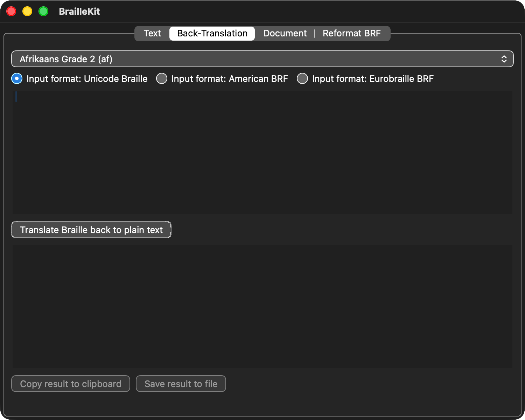Viewport: 525px width, 420px height.
Task: Click inside the Braille input text area
Action: [x=262, y=153]
